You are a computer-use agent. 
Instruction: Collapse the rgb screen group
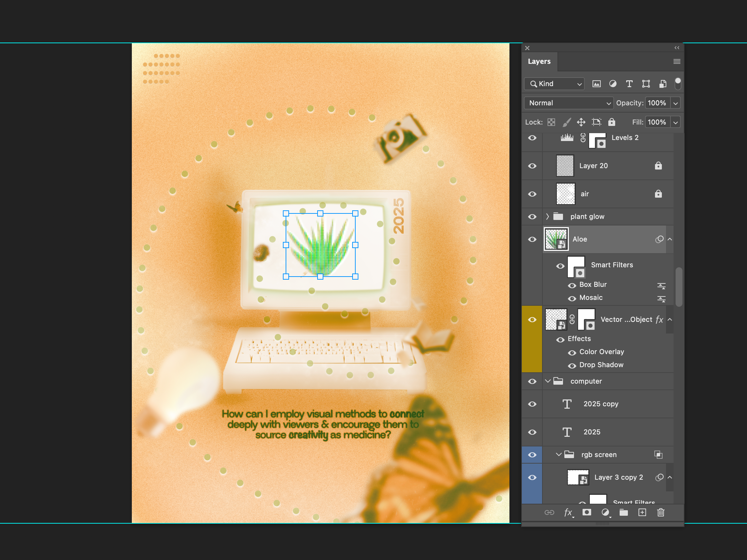pyautogui.click(x=559, y=455)
